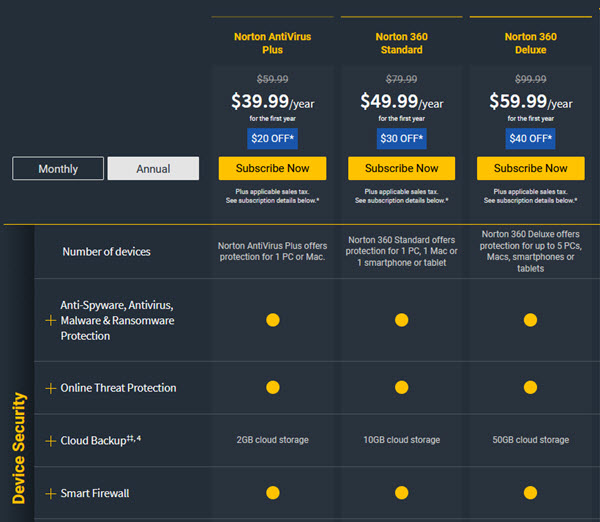Click the AntiVirus Plus Smart Firewall dot
This screenshot has width=600, height=522.
[273, 493]
